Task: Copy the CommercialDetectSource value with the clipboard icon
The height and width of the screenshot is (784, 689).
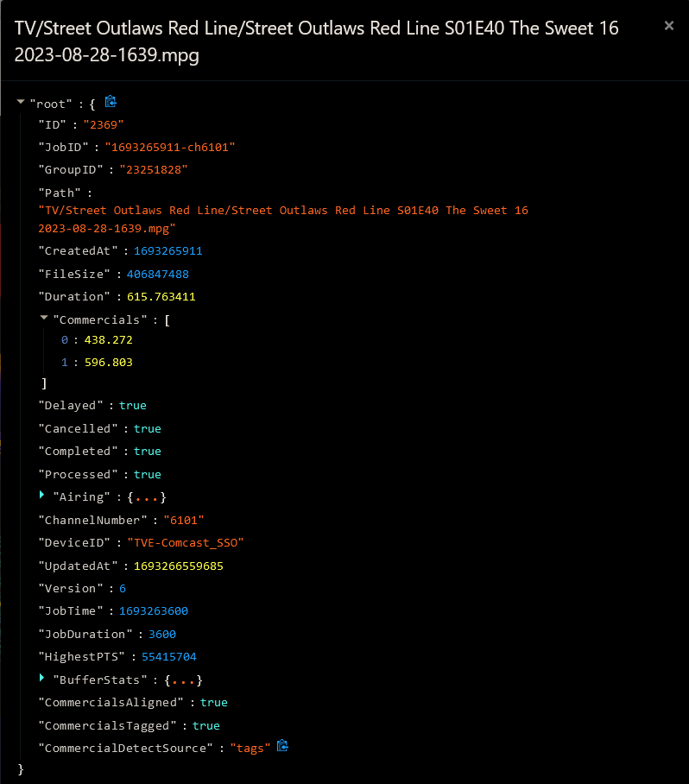Action: (282, 746)
